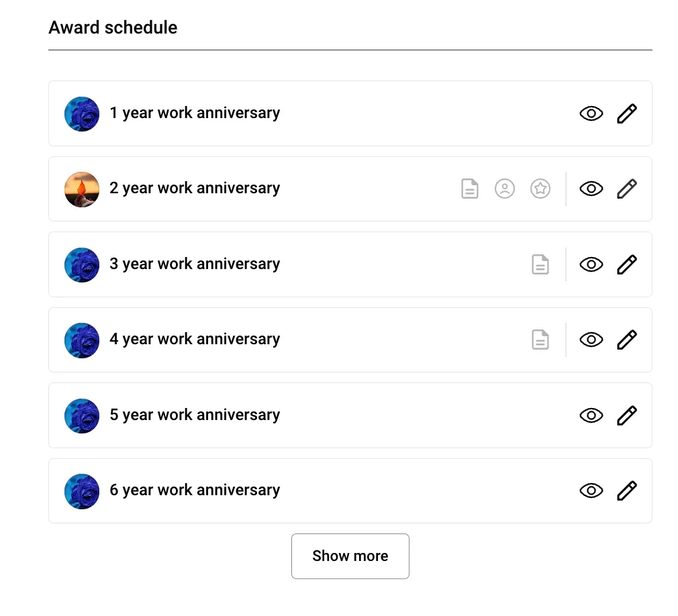Screen dimensions: 678x616
Task: Edit the 3 year work anniversary award
Action: coord(626,264)
